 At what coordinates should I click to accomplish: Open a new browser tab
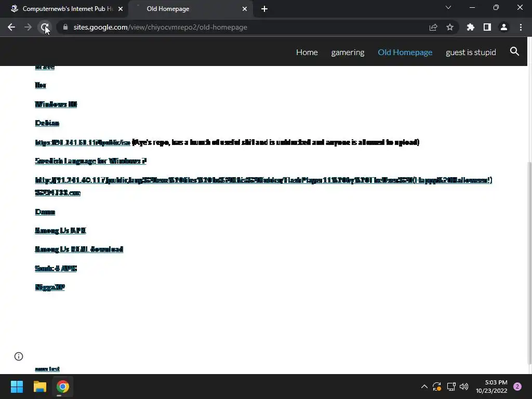pos(264,9)
